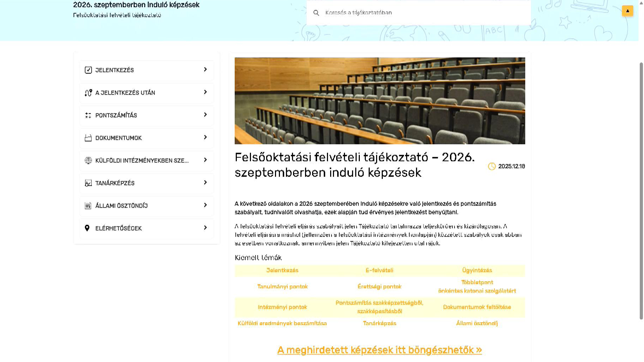
Task: Click the globe icon beside Külföldi intézményekben
Action: pyautogui.click(x=88, y=160)
